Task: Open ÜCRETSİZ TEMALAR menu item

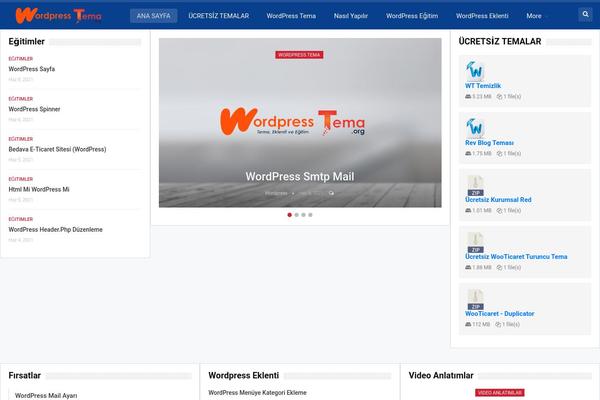Action: (x=218, y=16)
